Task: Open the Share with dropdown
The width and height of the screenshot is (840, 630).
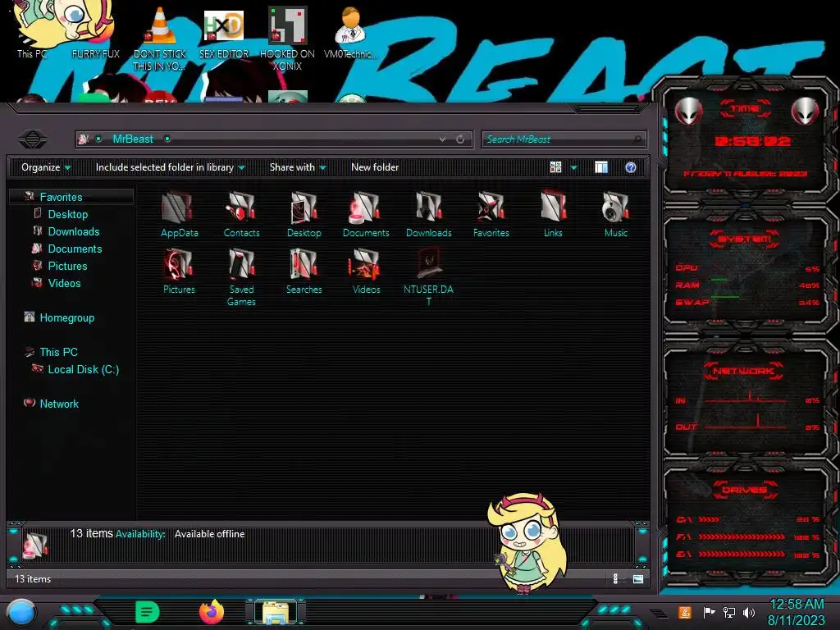Action: [x=298, y=167]
